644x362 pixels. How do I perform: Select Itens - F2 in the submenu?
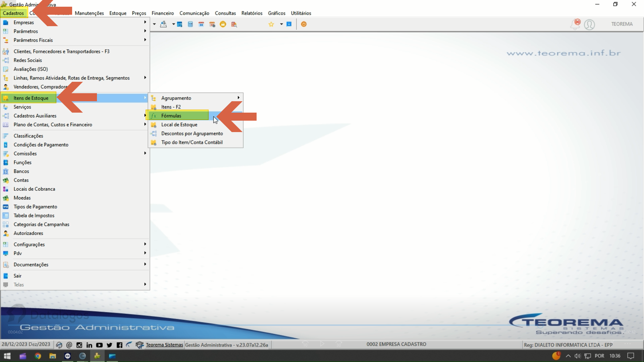(196, 107)
